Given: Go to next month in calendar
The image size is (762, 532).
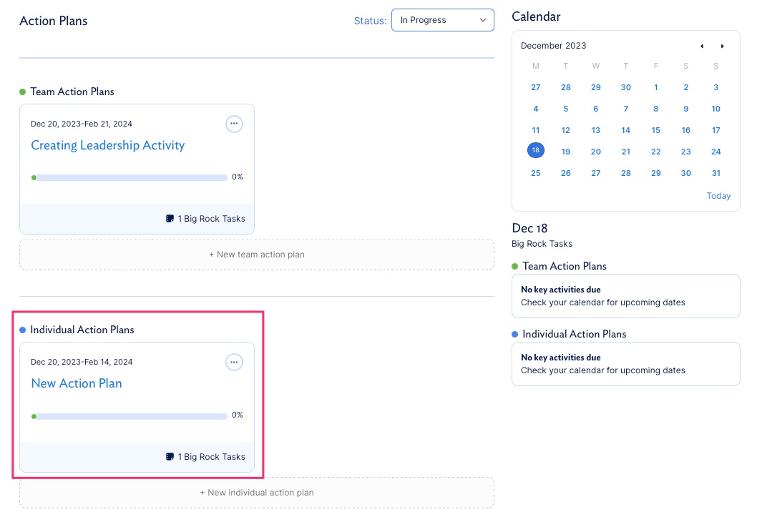Looking at the screenshot, I should 723,46.
